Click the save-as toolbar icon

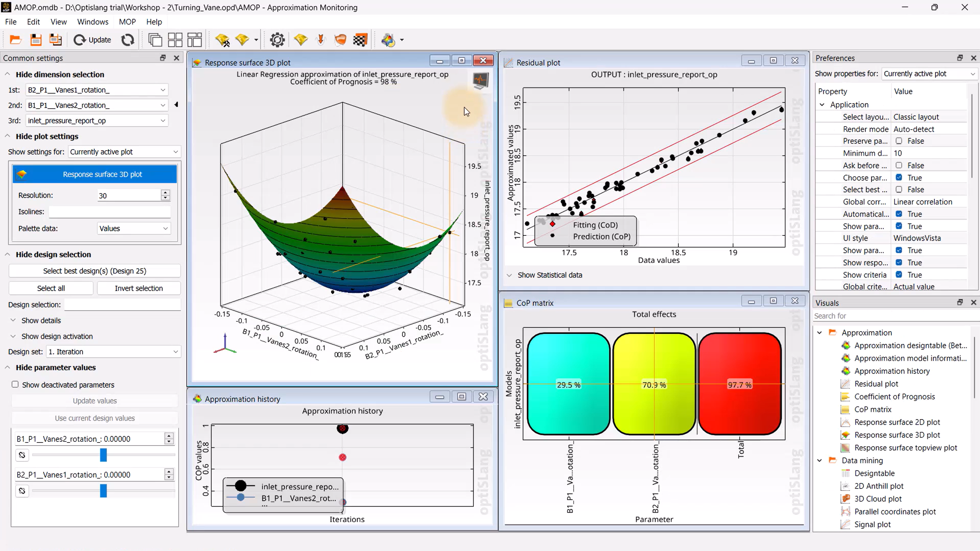[56, 40]
